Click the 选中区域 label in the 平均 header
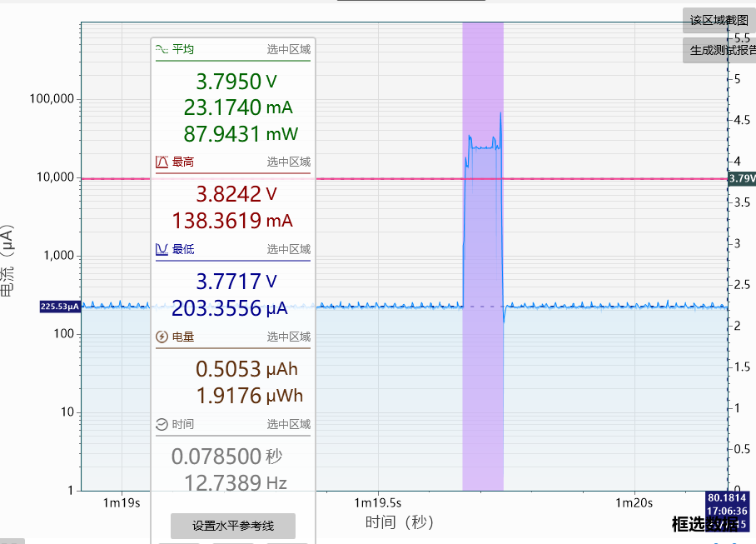The image size is (756, 544). (289, 49)
